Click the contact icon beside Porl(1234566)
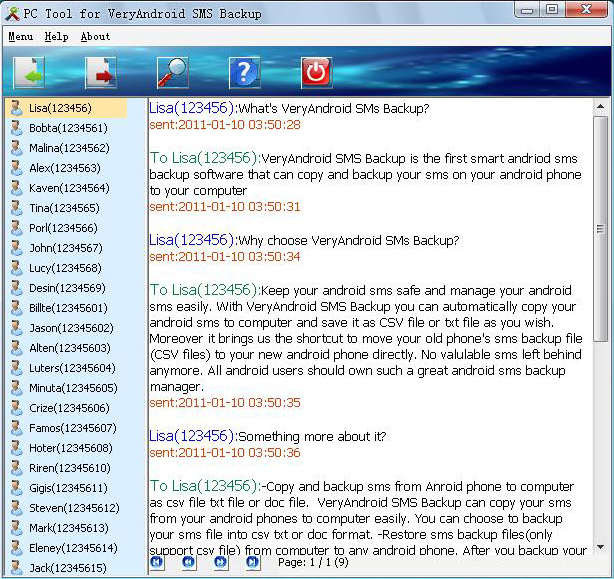Viewport: 614px width, 579px height. 16,227
